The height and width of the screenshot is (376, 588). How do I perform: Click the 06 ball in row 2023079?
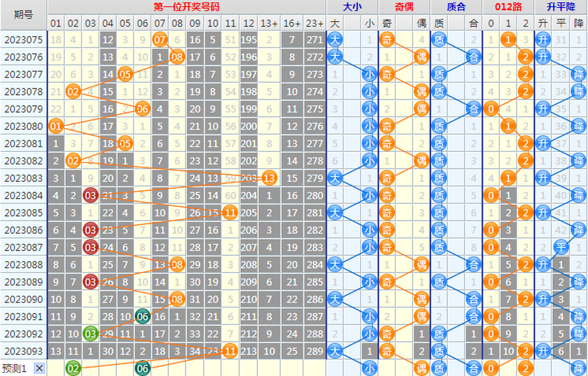tap(142, 109)
